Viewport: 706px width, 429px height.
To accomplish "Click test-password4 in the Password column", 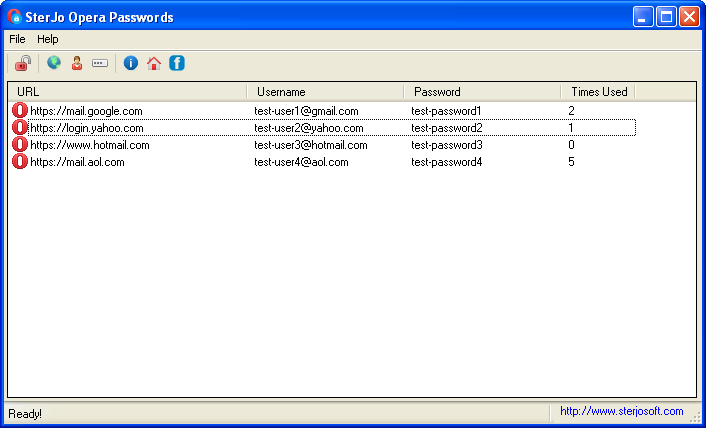I will click(447, 162).
